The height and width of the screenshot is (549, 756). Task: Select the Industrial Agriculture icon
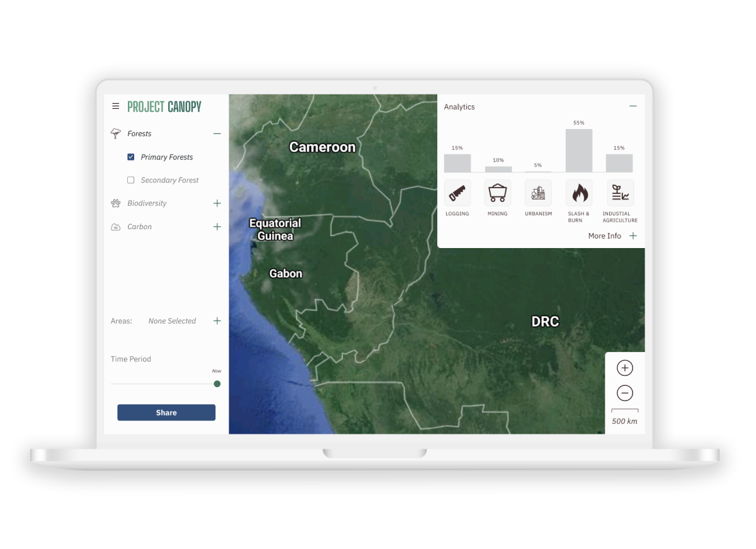tap(620, 193)
